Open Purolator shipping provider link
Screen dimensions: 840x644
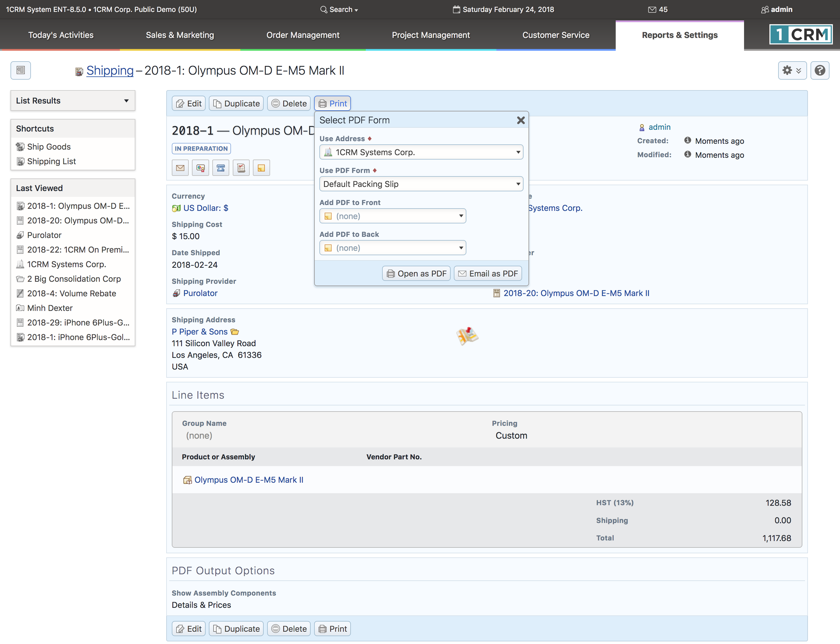point(200,293)
